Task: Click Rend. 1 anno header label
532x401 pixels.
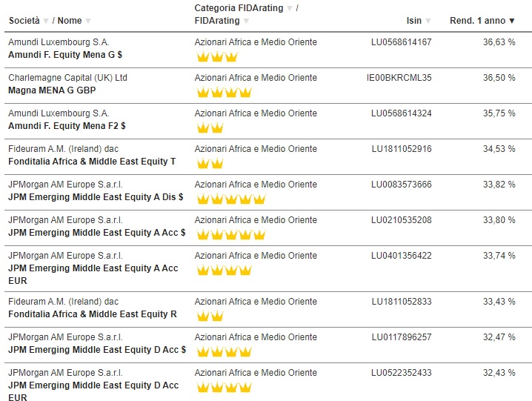Action: pyautogui.click(x=477, y=21)
